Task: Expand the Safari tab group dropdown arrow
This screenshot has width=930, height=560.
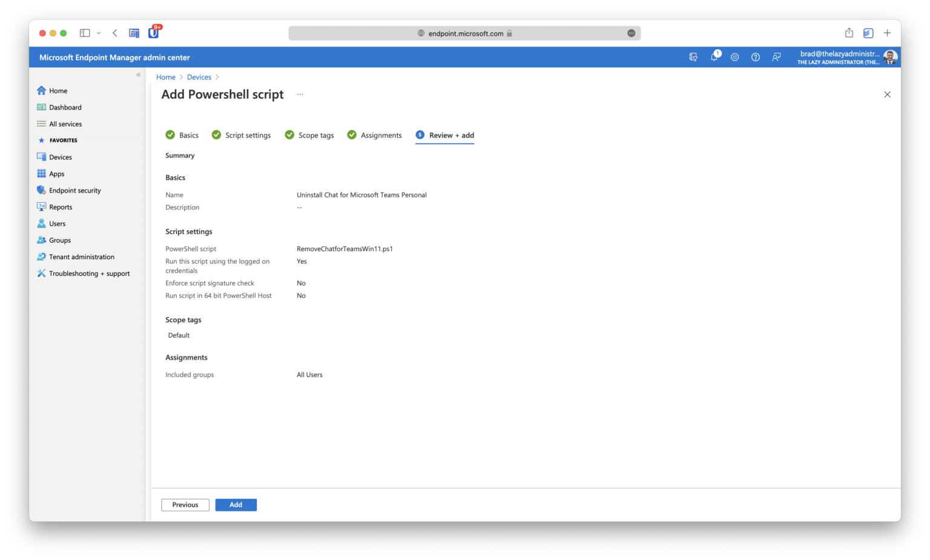Action: click(99, 33)
